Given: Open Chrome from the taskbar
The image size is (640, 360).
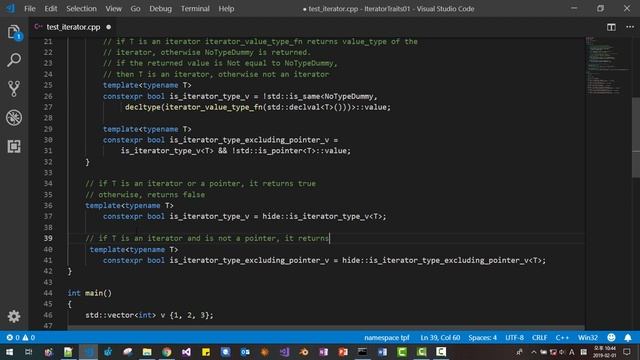Looking at the screenshot, I should [x=167, y=352].
